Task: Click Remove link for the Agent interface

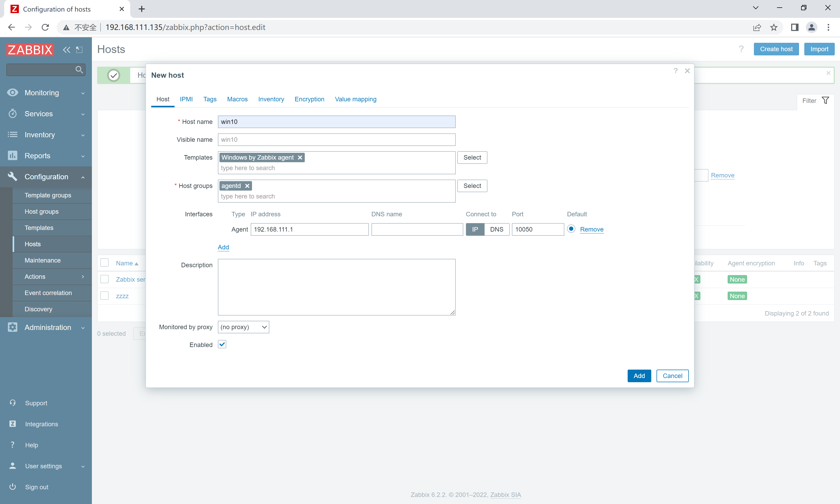Action: coord(591,229)
